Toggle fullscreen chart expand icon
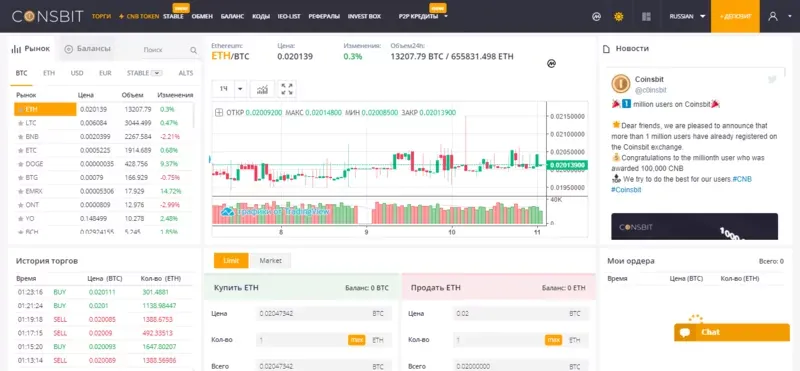The width and height of the screenshot is (800, 371). [x=287, y=89]
